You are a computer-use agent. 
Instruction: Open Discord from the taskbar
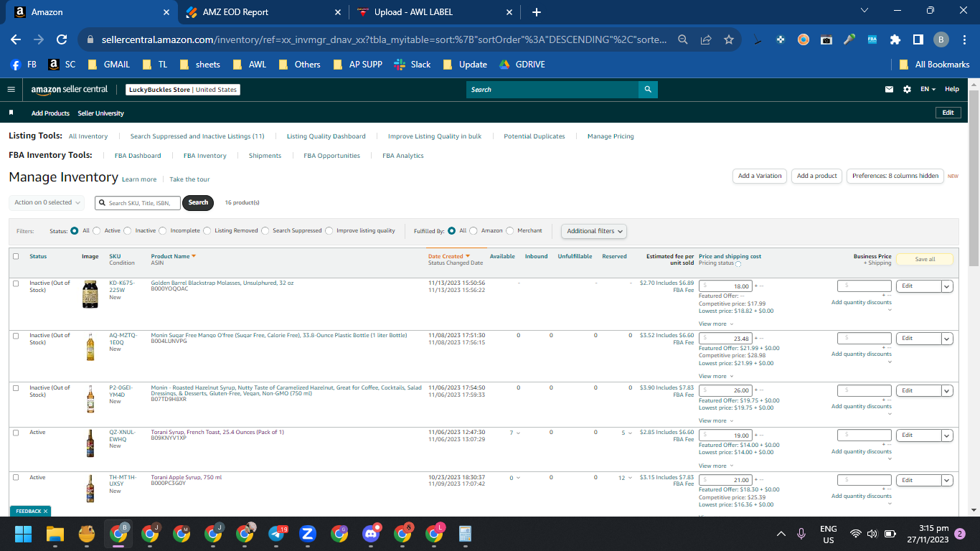(x=371, y=534)
